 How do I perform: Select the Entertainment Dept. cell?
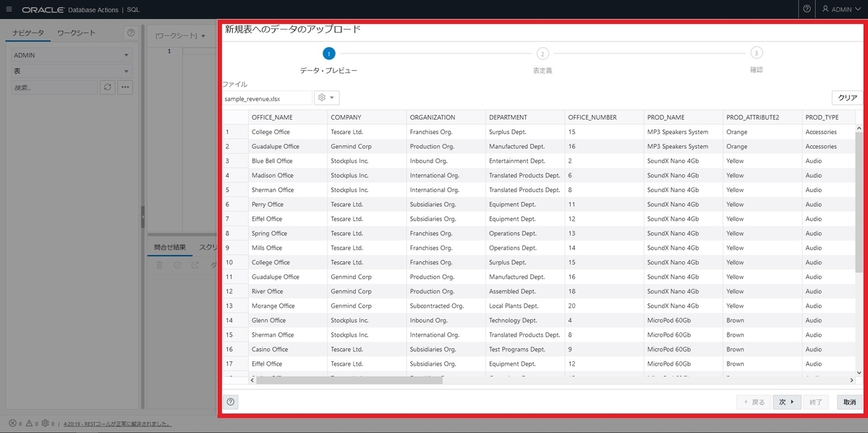525,161
